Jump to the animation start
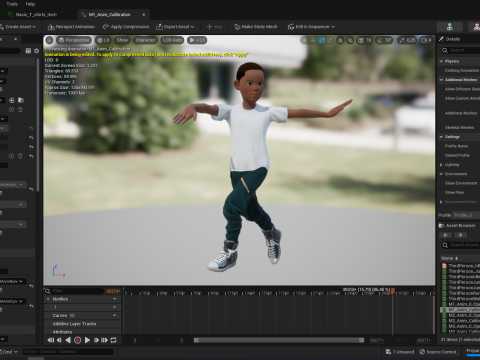 51,340
